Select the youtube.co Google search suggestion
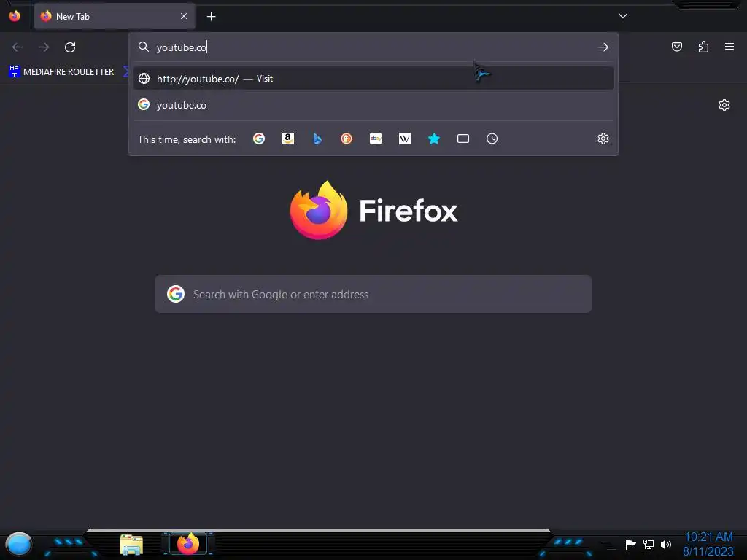Image resolution: width=747 pixels, height=560 pixels. point(373,105)
